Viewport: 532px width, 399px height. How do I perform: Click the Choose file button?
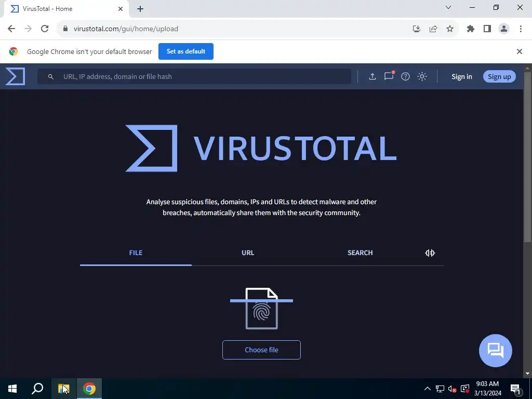[262, 350]
